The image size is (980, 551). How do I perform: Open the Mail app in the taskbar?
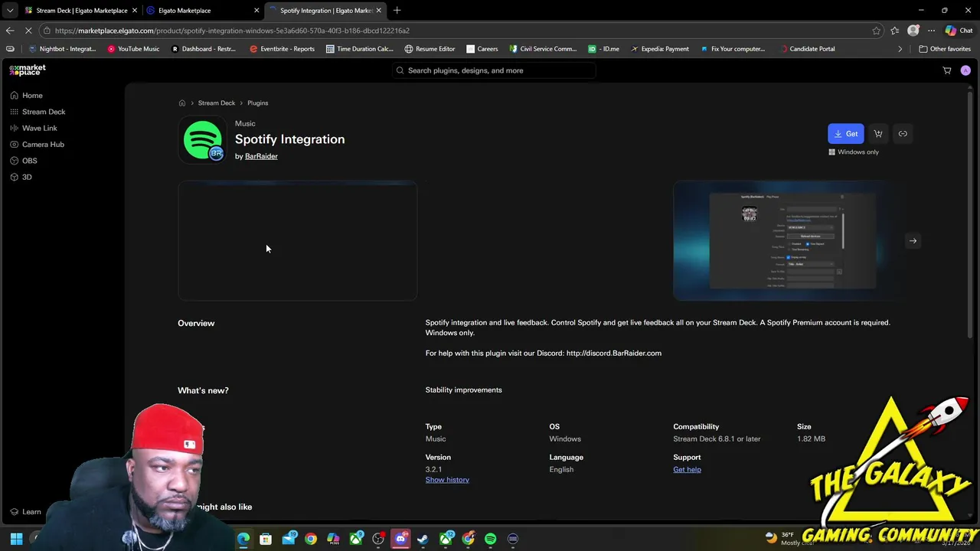pyautogui.click(x=289, y=539)
